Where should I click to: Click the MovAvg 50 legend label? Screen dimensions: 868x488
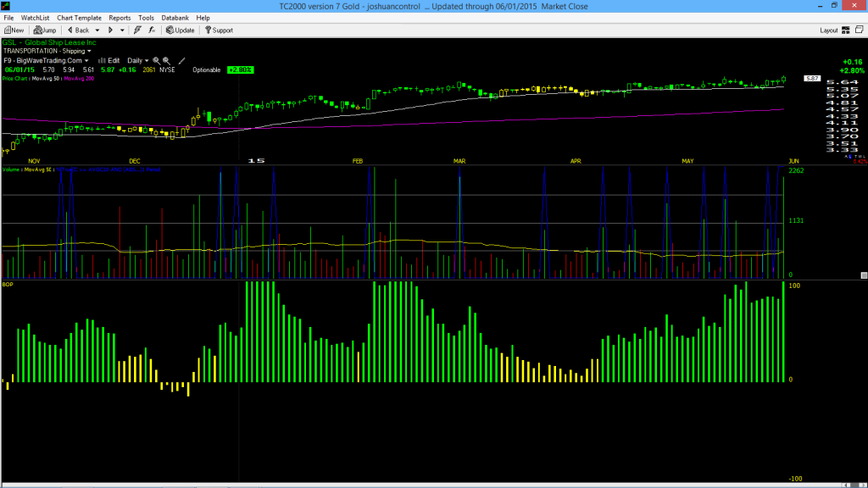point(47,79)
